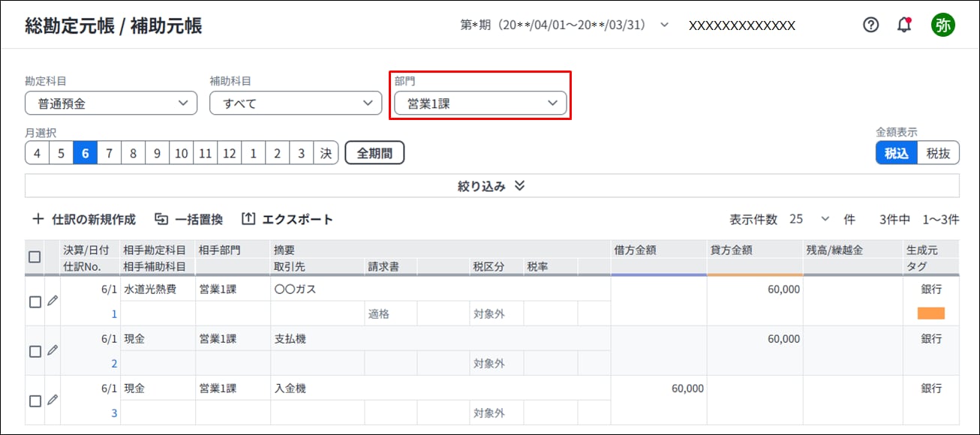Open 表示件数 25 dropdown
Image resolution: width=980 pixels, height=435 pixels.
(x=810, y=219)
